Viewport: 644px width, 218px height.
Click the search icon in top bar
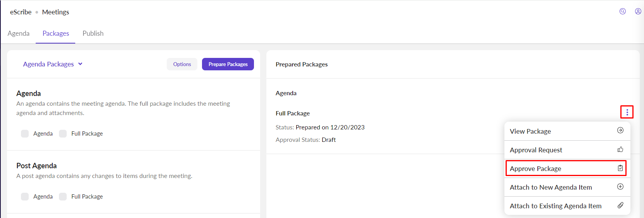623,11
